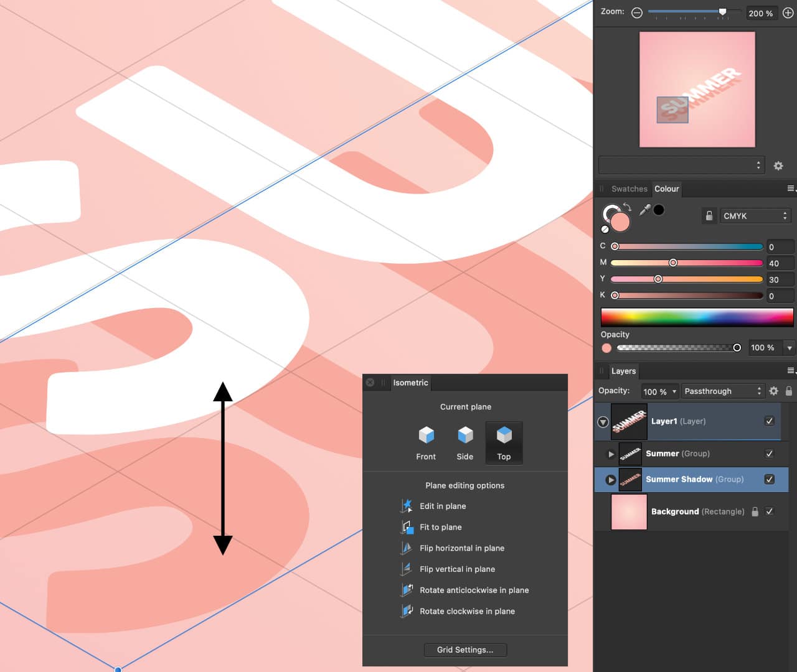Hide the Summer group layer
Screen dimensions: 797x672
coord(769,454)
